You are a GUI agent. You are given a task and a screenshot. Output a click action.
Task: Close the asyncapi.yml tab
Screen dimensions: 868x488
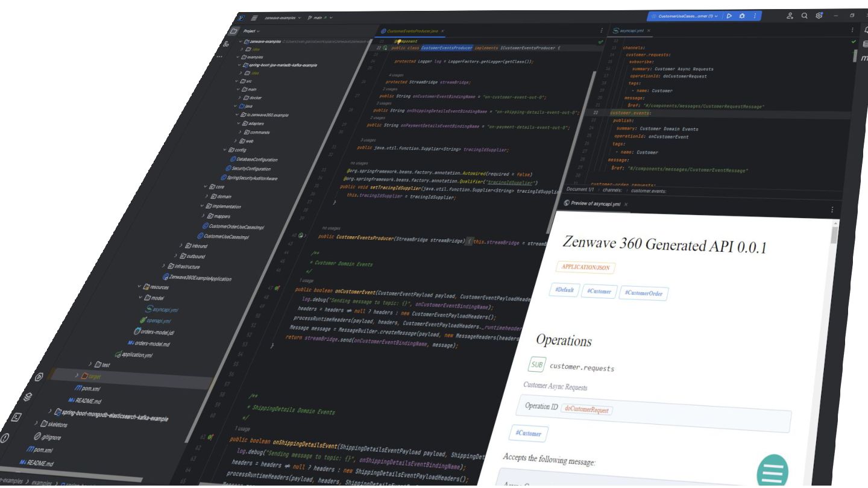[649, 30]
